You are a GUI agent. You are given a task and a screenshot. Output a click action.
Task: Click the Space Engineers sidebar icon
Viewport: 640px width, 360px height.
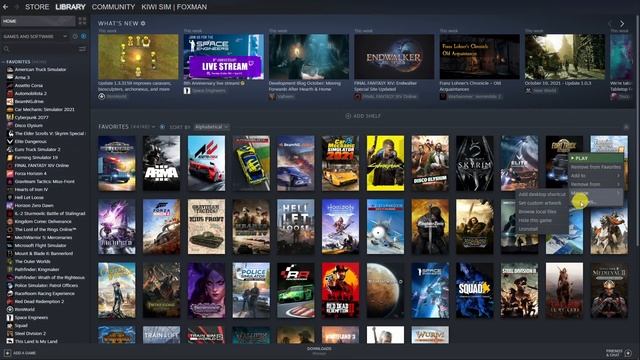click(x=10, y=318)
